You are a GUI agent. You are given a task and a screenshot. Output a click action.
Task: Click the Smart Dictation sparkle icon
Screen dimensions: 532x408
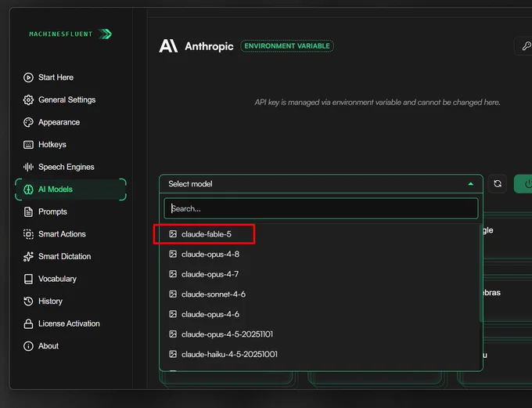(x=28, y=257)
